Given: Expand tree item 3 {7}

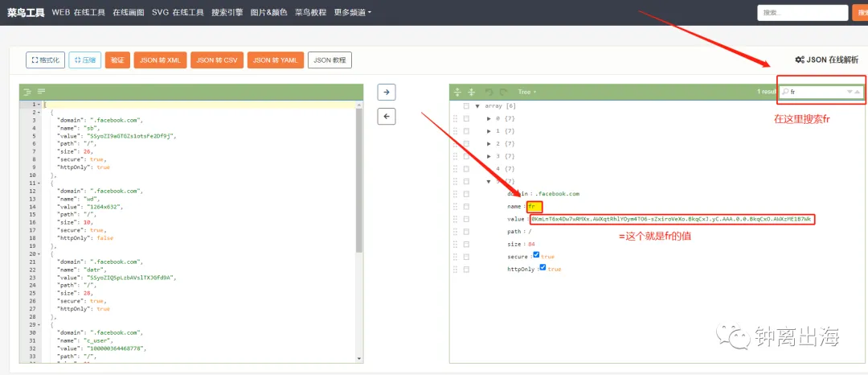Looking at the screenshot, I should tap(489, 156).
